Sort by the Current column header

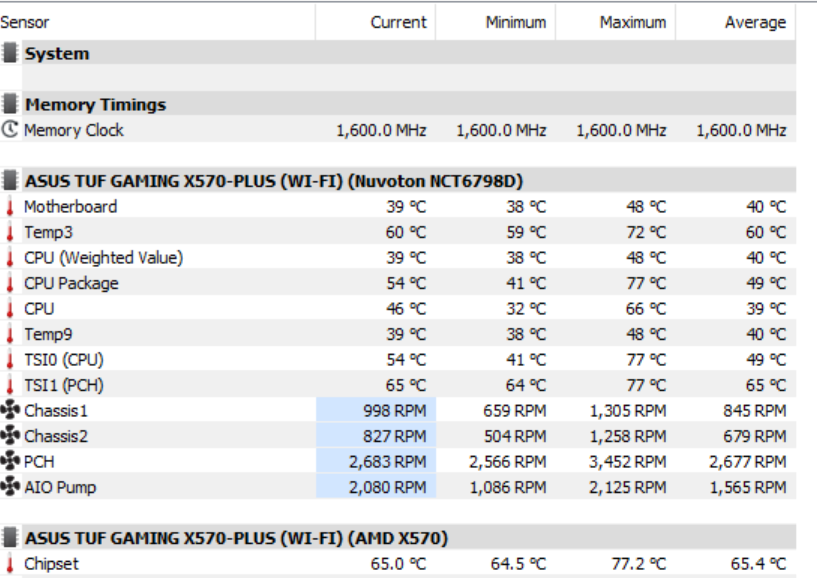click(376, 22)
